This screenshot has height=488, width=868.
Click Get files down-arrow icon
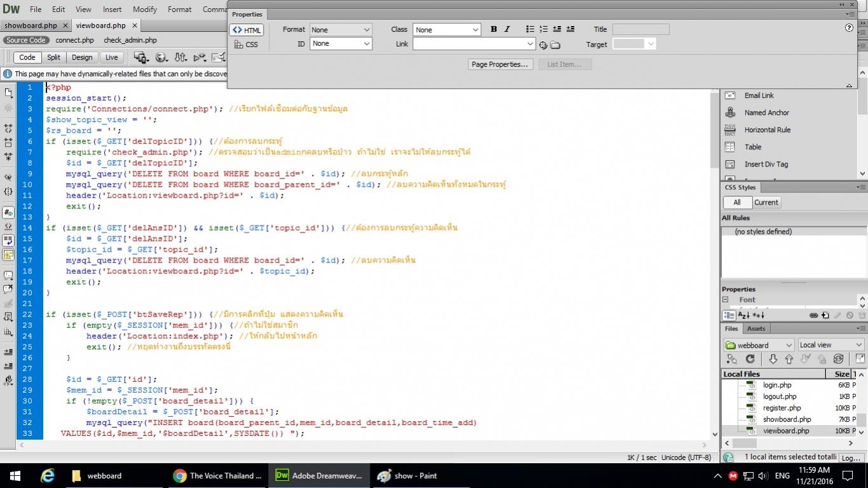tap(773, 359)
